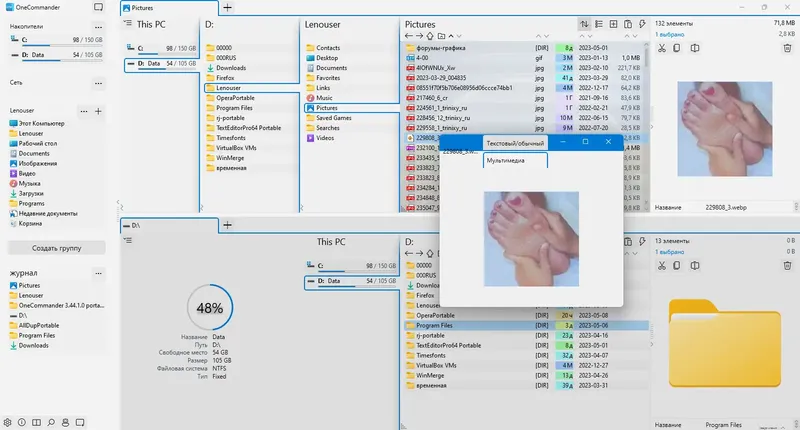Click 1 выбрано link in bottom panel
Screen dimensions: 800x430
[x=669, y=252]
